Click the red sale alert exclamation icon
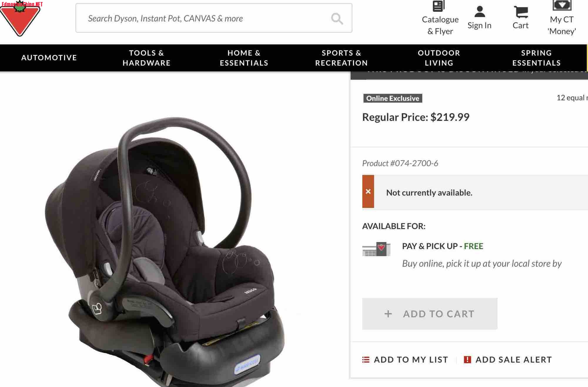The image size is (588, 387). click(467, 360)
